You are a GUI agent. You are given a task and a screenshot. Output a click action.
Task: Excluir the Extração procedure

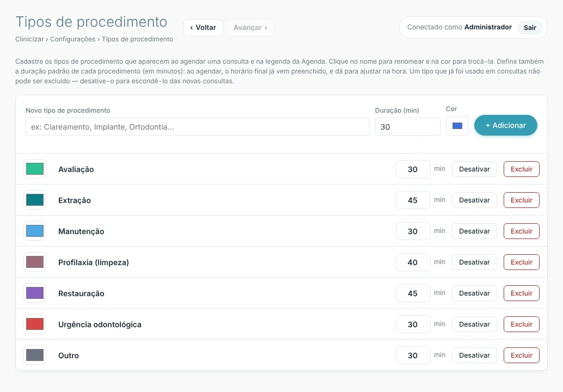(x=522, y=200)
